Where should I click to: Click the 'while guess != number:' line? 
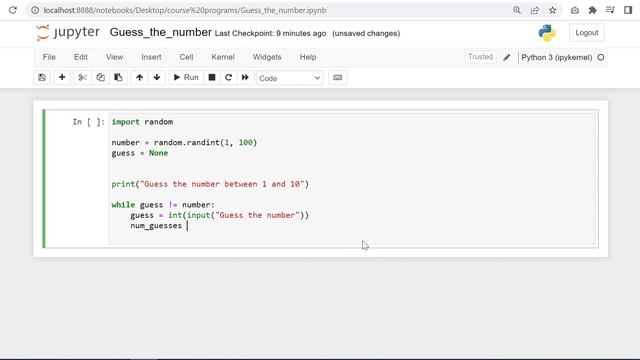(x=163, y=204)
